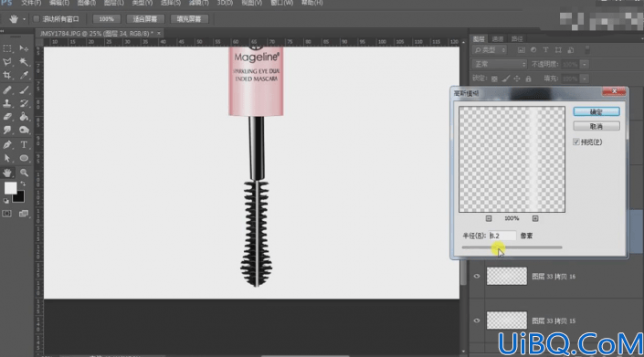Change the screen mode
644x357 pixels.
pyautogui.click(x=24, y=214)
